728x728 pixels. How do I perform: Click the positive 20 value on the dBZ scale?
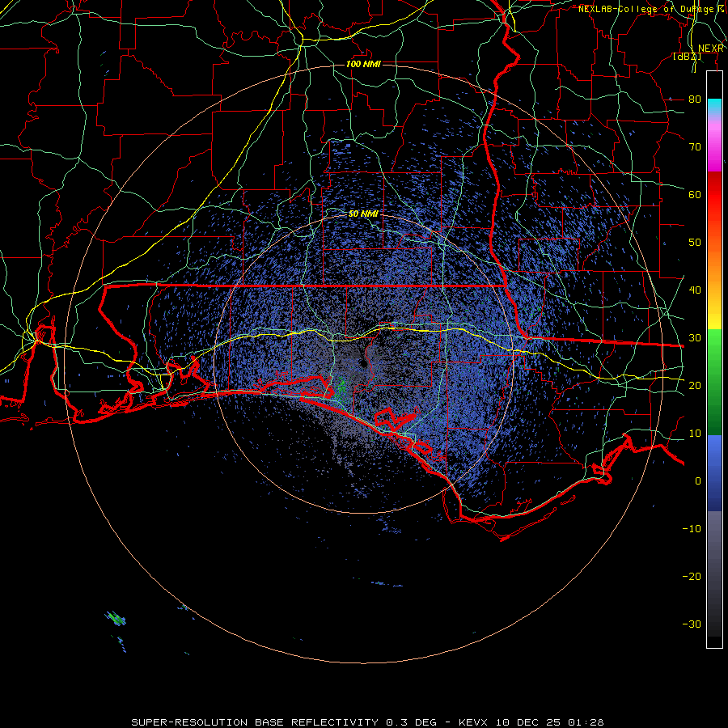(695, 386)
